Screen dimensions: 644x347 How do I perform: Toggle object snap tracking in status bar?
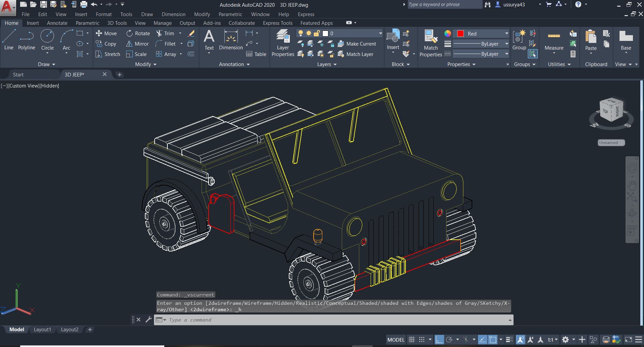[482, 340]
